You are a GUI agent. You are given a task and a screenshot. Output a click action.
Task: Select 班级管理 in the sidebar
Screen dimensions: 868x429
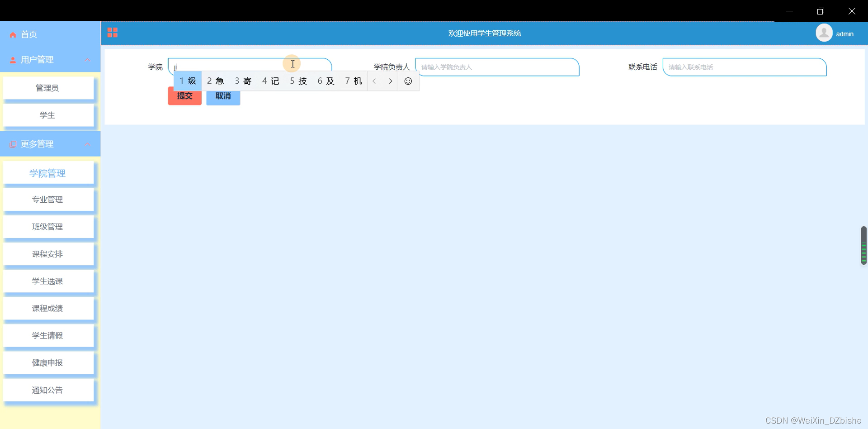48,227
